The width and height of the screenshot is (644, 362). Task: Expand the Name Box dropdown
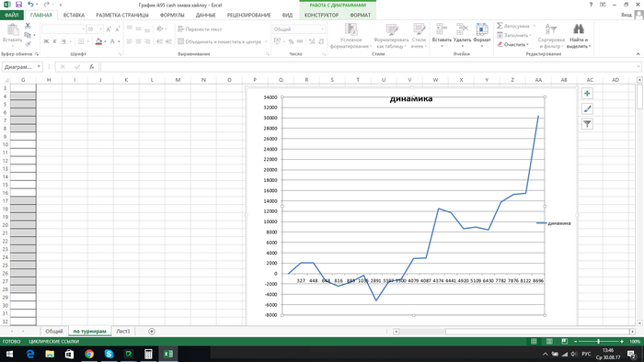pyautogui.click(x=39, y=67)
